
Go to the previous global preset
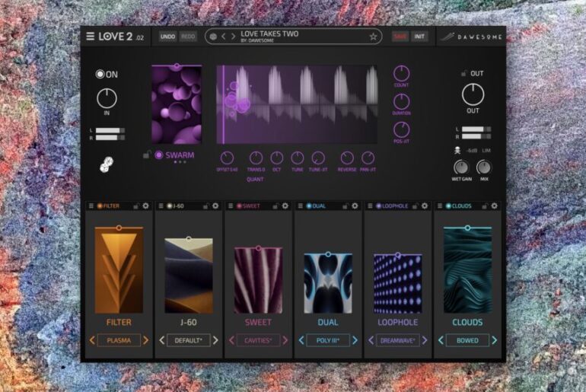(x=224, y=37)
